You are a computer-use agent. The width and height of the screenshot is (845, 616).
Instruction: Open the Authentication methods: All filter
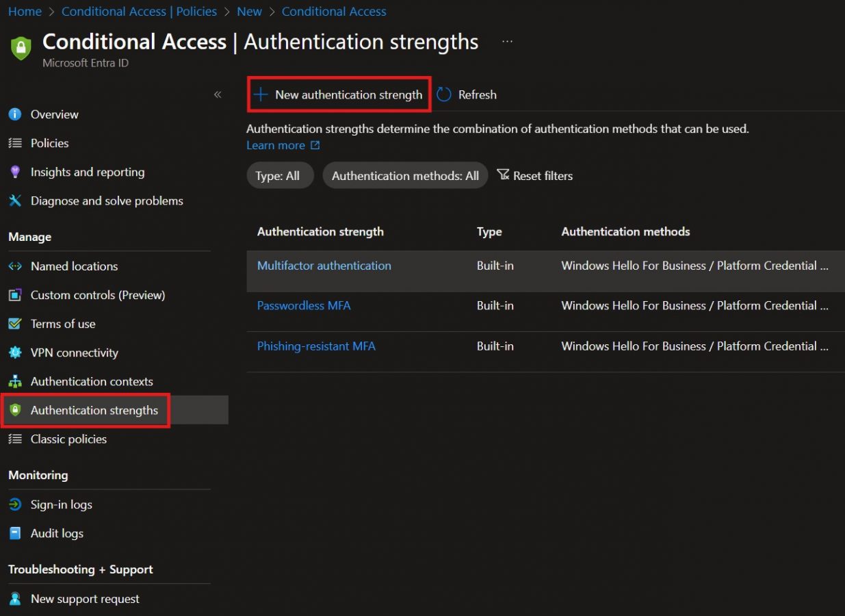coord(404,175)
